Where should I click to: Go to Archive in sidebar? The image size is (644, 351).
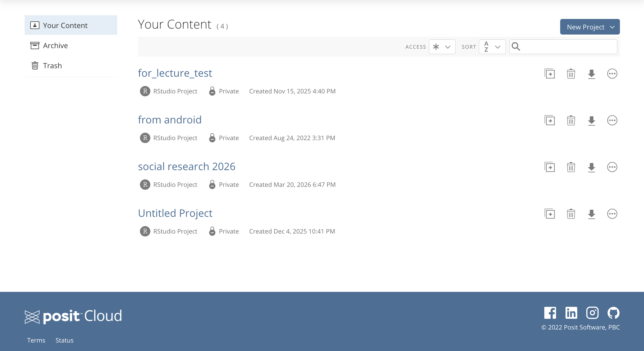[55, 46]
